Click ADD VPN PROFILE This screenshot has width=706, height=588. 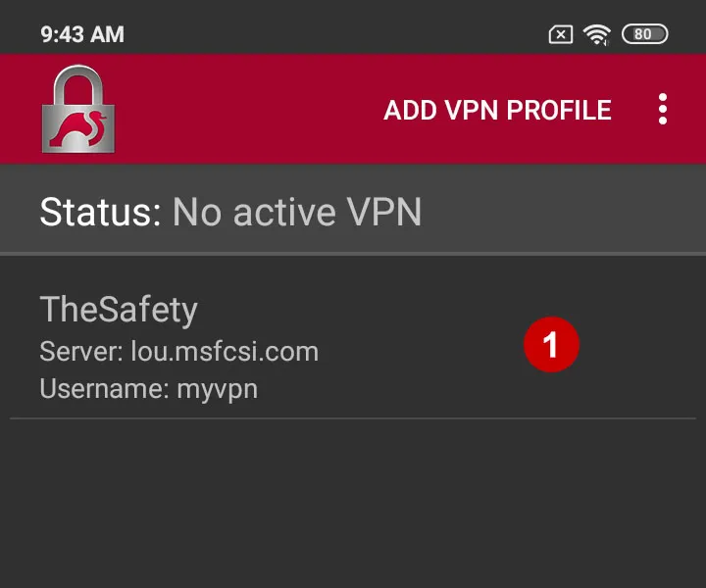tap(497, 110)
